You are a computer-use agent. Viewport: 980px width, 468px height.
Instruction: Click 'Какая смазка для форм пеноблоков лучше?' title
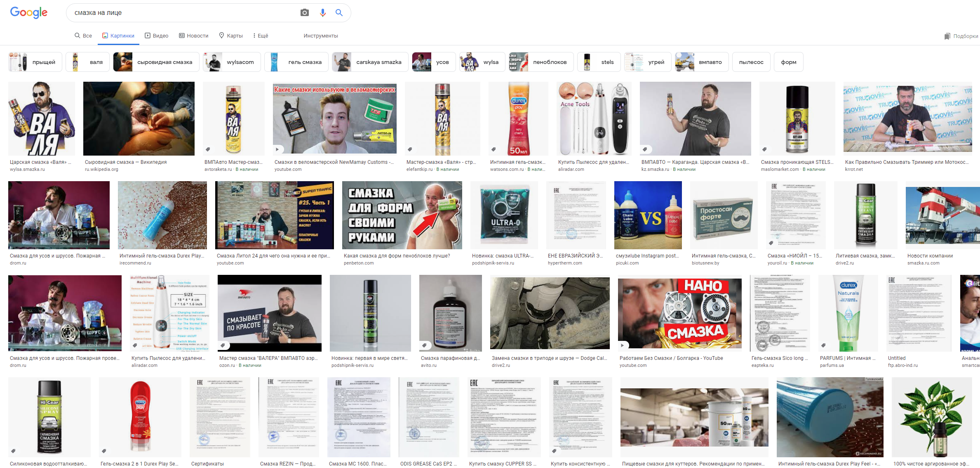pos(397,256)
